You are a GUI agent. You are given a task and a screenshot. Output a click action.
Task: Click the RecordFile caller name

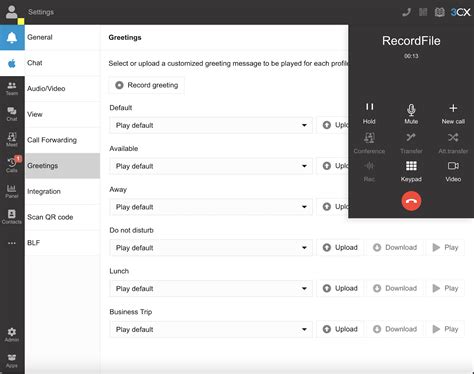pyautogui.click(x=411, y=41)
